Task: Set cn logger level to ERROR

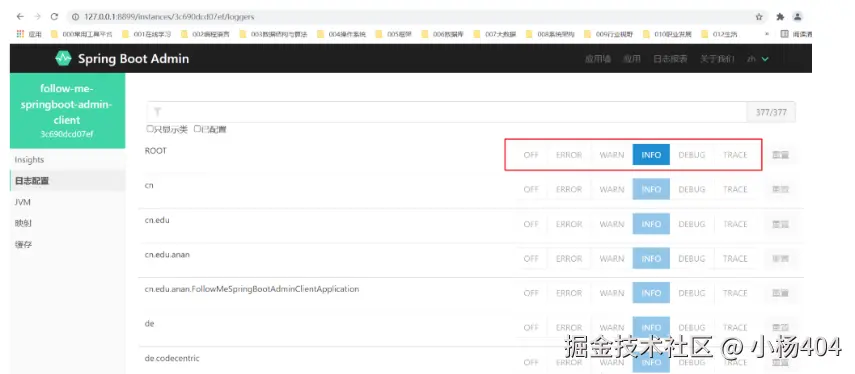Action: point(569,189)
